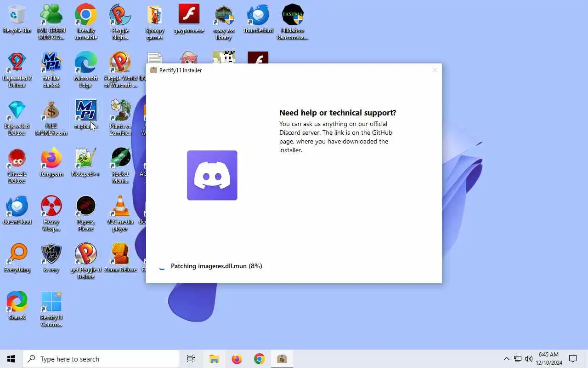Click the Discord logo in the installer

212,175
